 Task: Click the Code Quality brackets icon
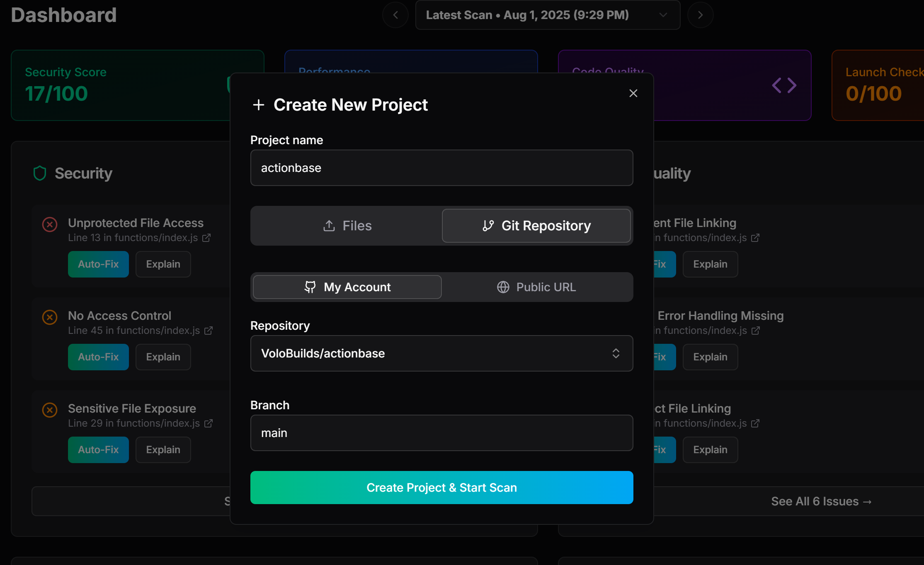(x=784, y=85)
